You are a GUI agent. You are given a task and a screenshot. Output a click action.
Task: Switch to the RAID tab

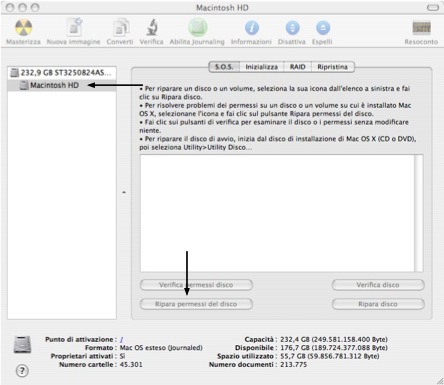[x=297, y=67]
